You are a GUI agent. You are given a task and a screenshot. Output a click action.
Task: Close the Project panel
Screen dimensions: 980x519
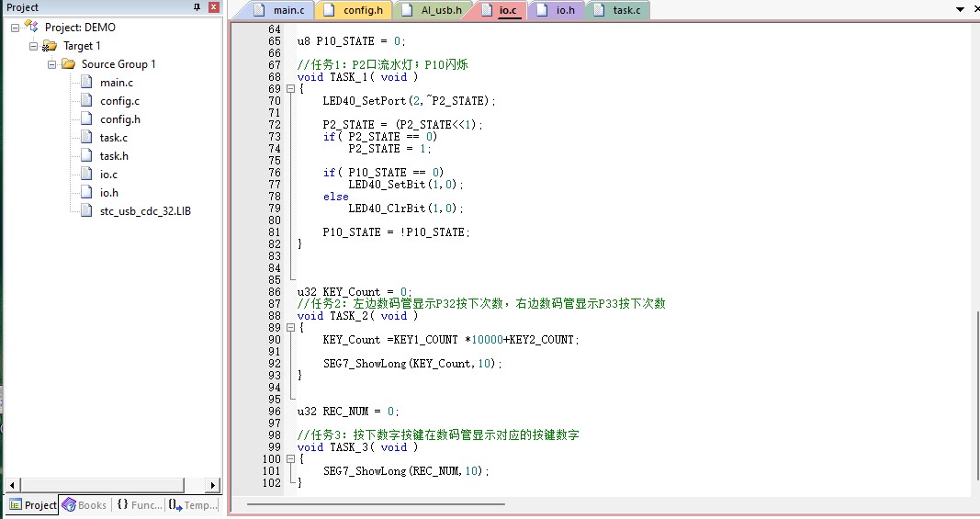click(214, 6)
